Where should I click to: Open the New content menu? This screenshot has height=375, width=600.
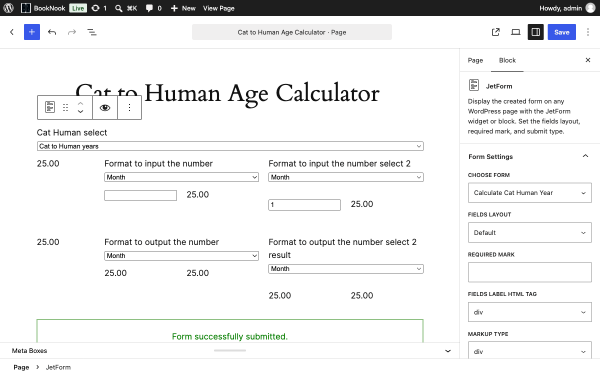point(183,8)
